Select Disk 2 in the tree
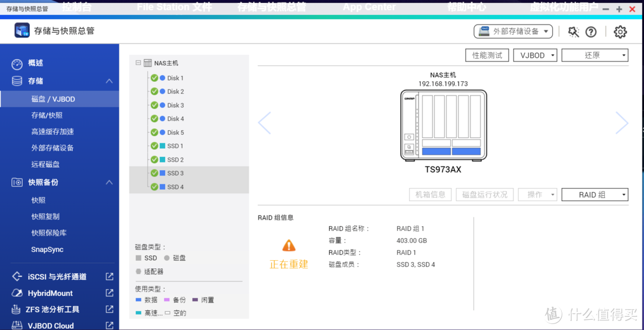The width and height of the screenshot is (644, 330). point(175,92)
